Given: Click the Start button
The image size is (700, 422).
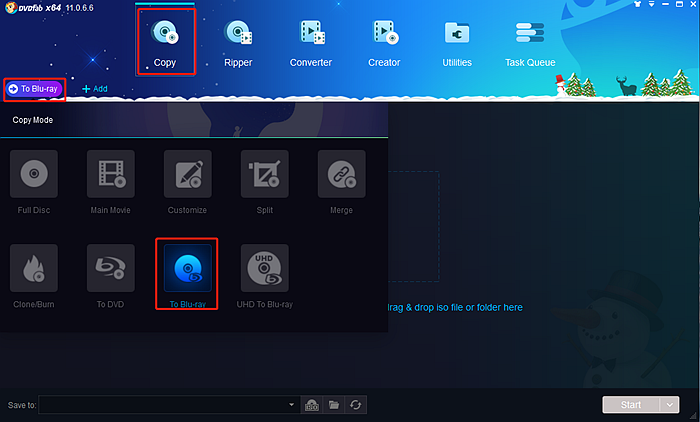Looking at the screenshot, I should 631,405.
